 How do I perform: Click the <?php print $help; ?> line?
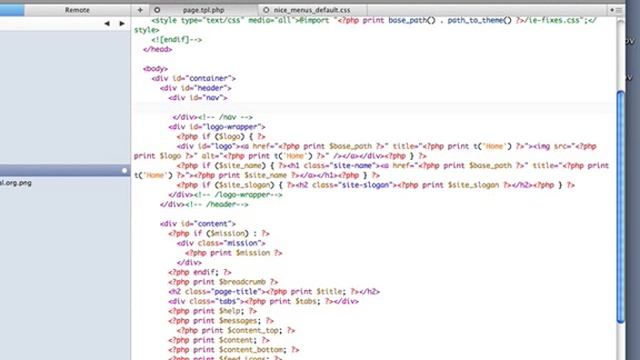(212, 311)
